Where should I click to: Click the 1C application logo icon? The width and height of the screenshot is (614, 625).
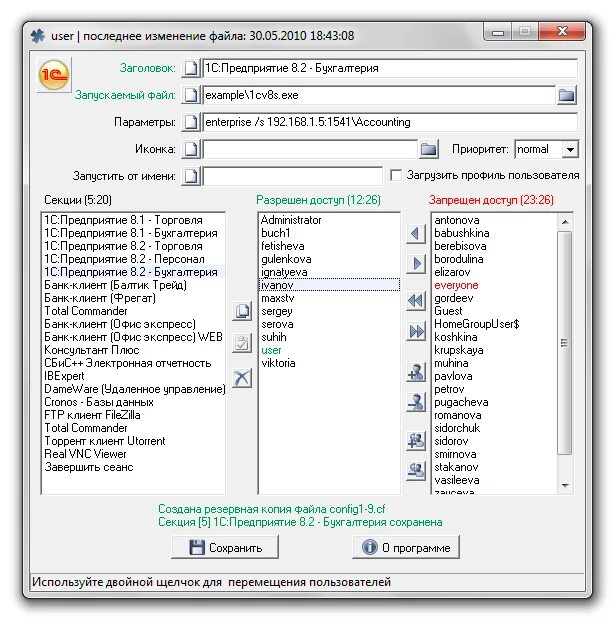[x=54, y=75]
